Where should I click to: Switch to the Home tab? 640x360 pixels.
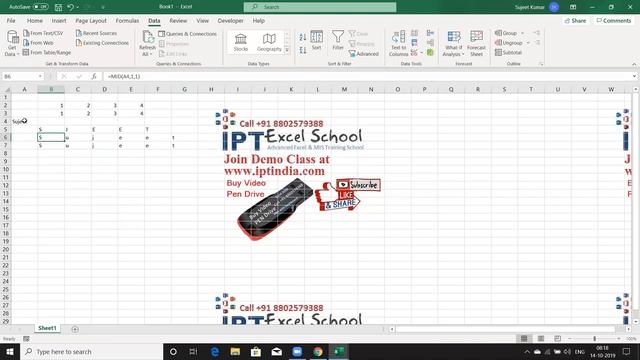tap(35, 20)
